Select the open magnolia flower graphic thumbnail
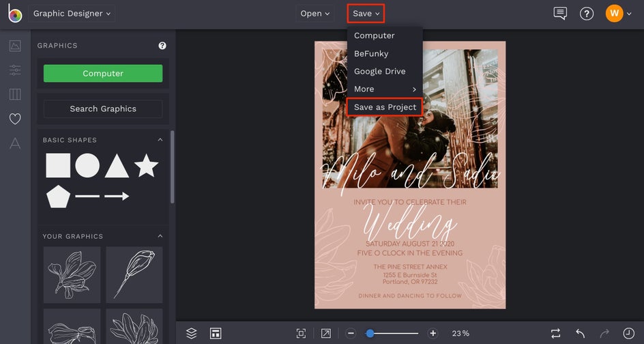Image resolution: width=644 pixels, height=344 pixels. click(72, 275)
